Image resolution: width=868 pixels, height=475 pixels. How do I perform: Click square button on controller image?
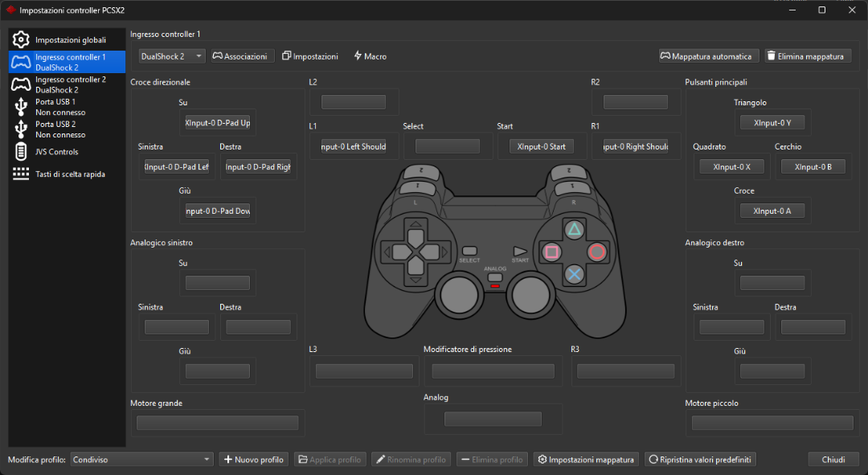coord(551,252)
